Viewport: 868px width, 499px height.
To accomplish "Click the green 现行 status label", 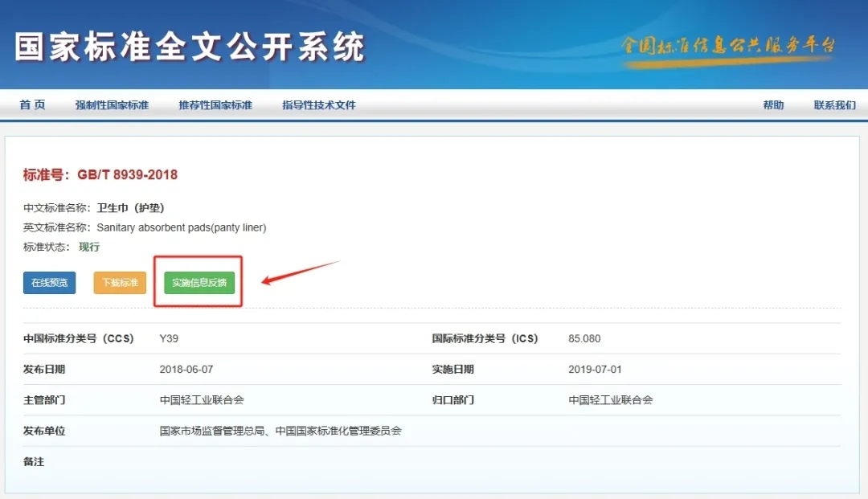I will (x=89, y=247).
